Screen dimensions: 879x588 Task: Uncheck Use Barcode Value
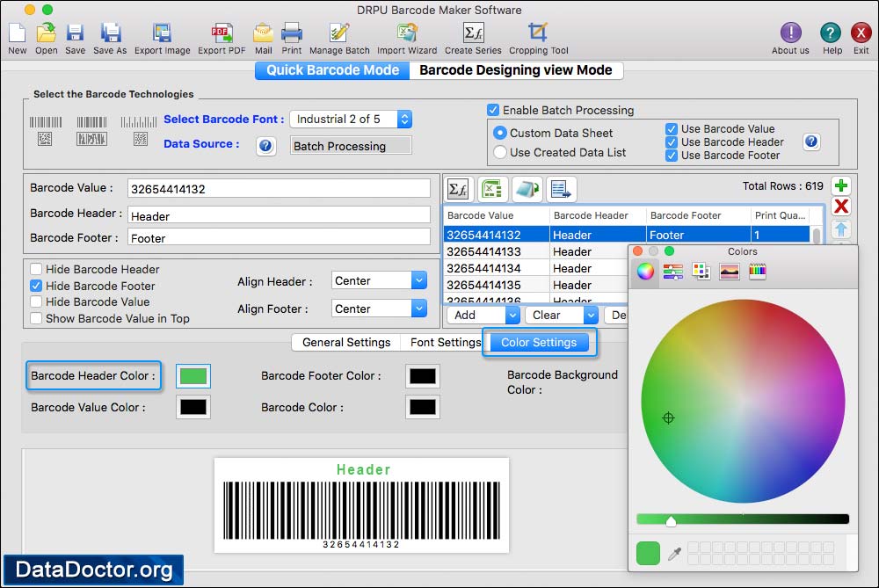672,129
